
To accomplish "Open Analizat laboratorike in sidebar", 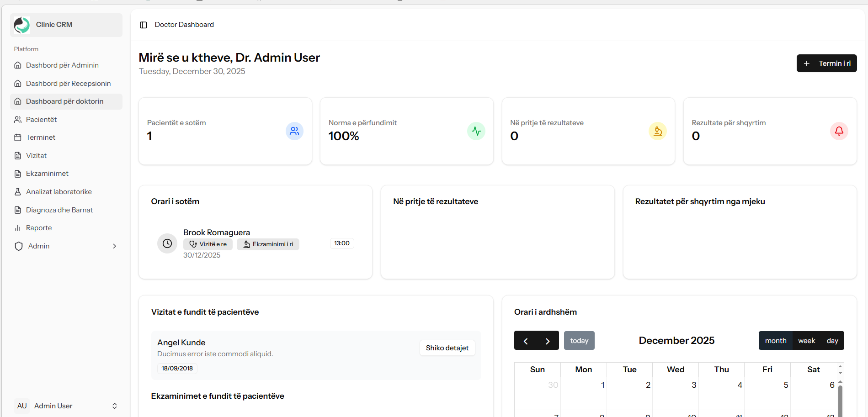I will (59, 192).
